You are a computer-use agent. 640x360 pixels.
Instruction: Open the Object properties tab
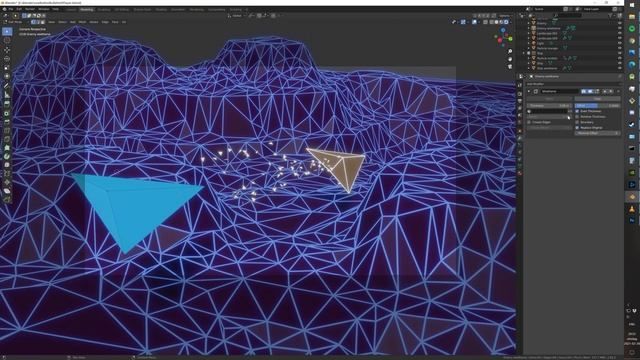click(x=520, y=131)
